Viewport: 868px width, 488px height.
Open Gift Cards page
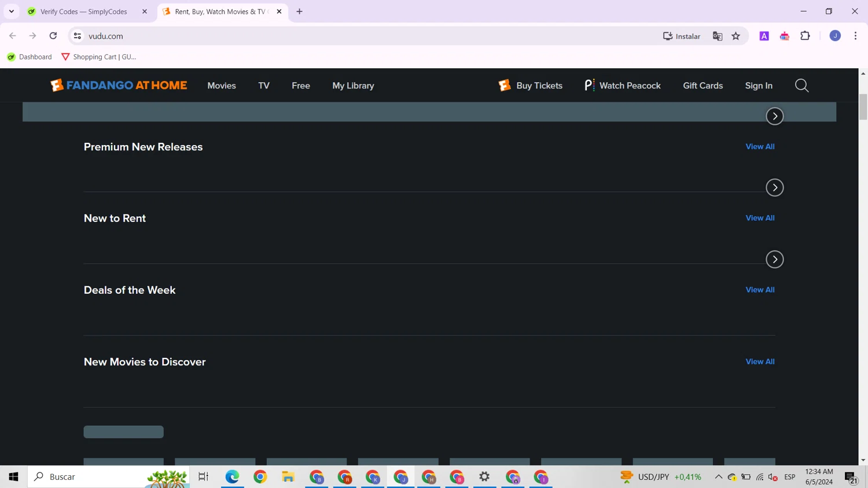coord(703,86)
